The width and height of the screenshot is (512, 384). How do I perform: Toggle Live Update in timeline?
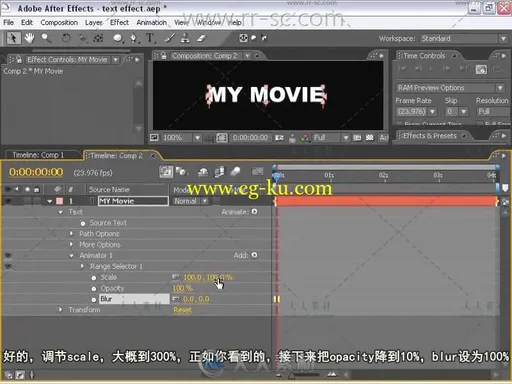[x=166, y=172]
